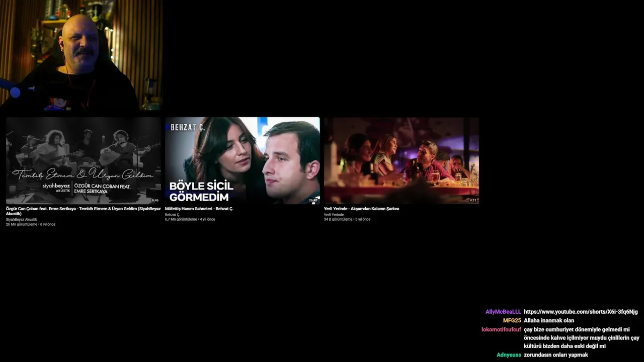Click the 4:11 duration badge on third video

click(x=473, y=200)
